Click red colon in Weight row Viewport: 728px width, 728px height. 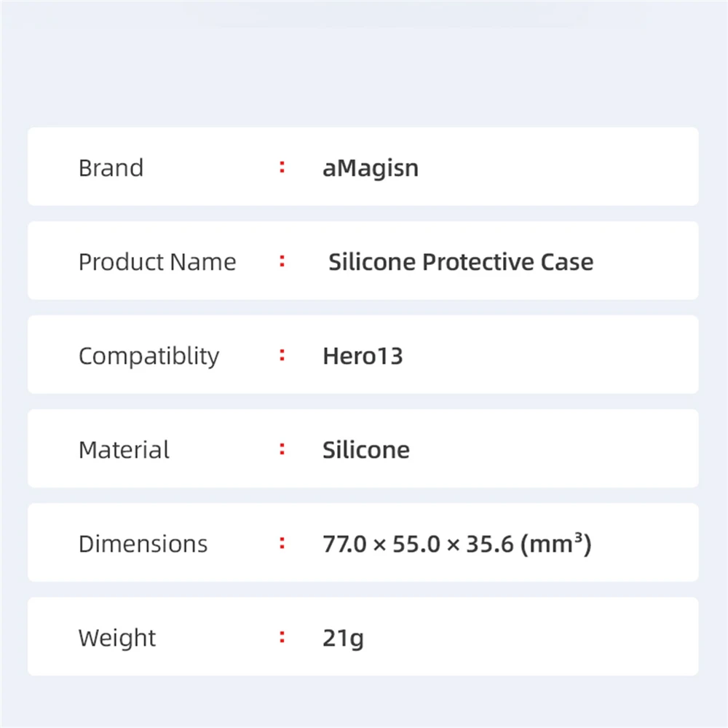[282, 638]
